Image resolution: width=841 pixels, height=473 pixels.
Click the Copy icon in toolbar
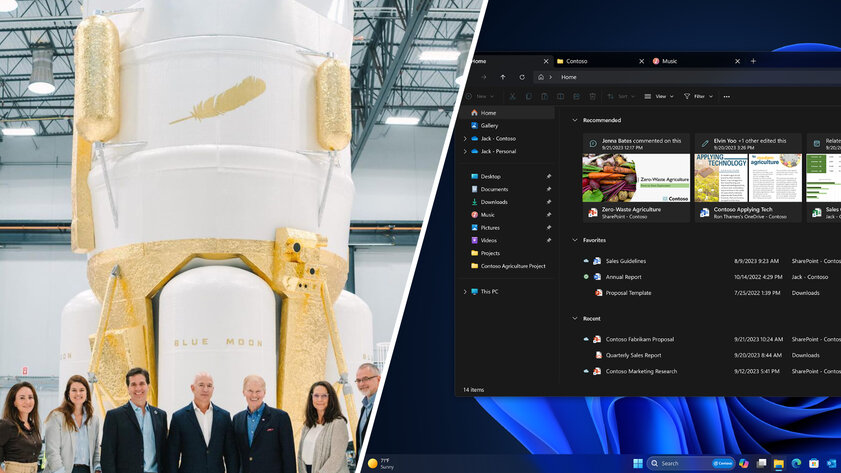(528, 97)
